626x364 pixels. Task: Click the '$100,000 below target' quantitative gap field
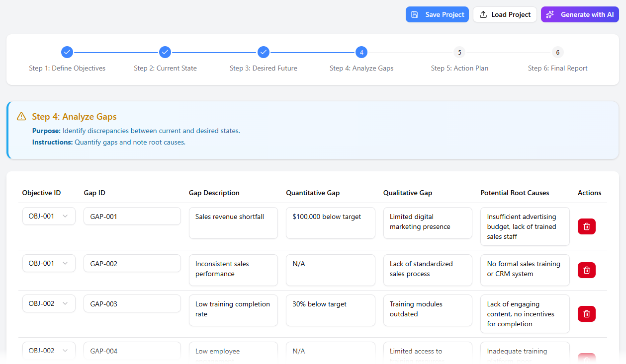pos(330,222)
